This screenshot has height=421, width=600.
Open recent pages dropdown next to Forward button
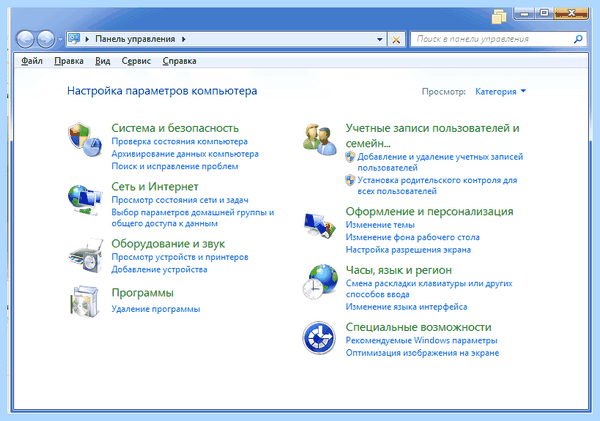[x=60, y=39]
